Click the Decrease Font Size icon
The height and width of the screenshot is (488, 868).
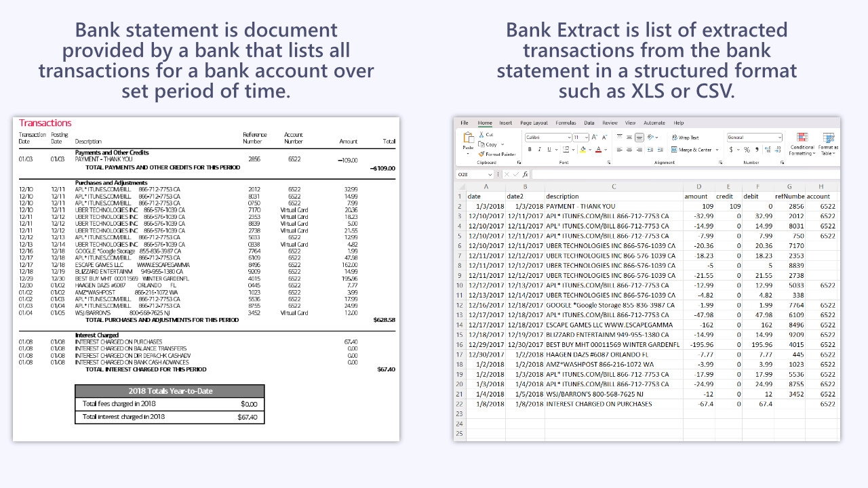pos(605,138)
